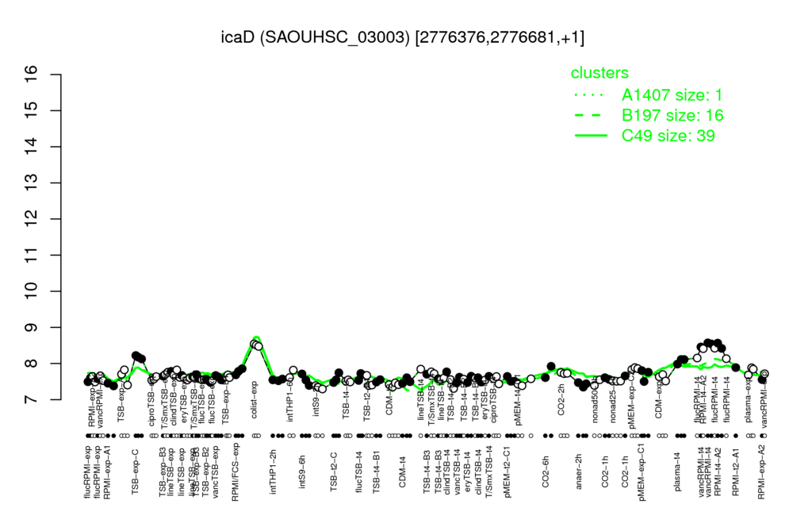Screen dimensions: 812x508
Task: Click the dashed line sample for B197
Action: click(590, 115)
